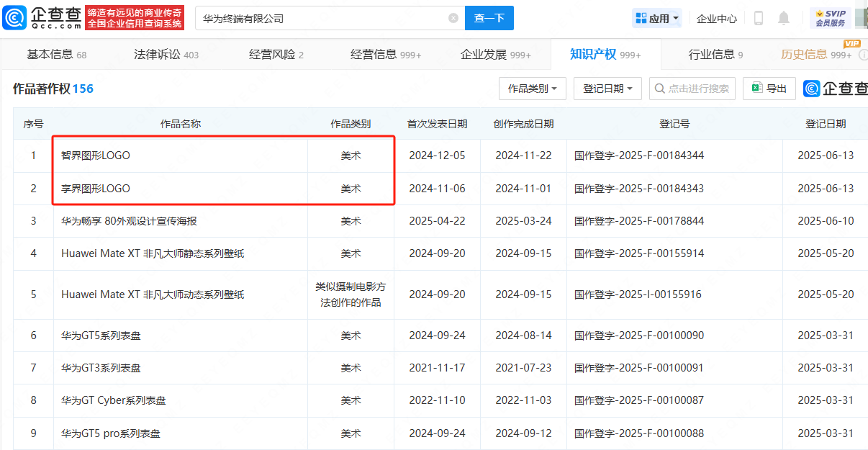Click registration number 国作登字-2025-F-00184344

(x=639, y=156)
